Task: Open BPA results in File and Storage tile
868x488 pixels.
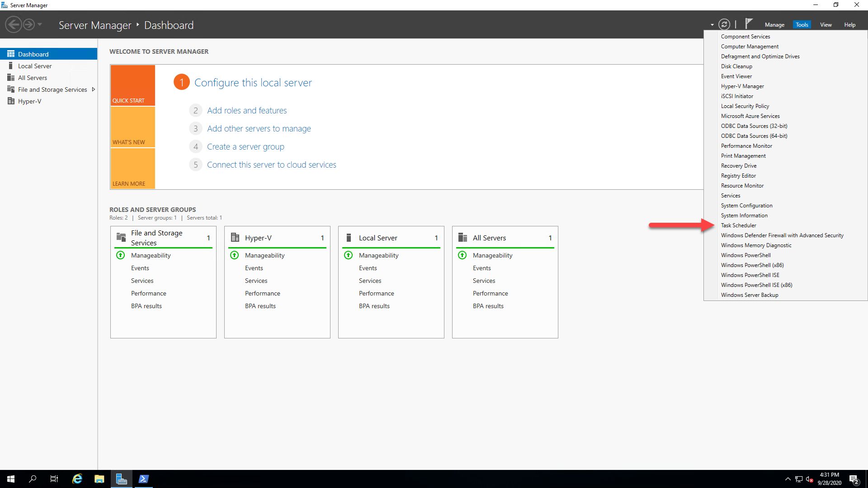Action: (146, 306)
